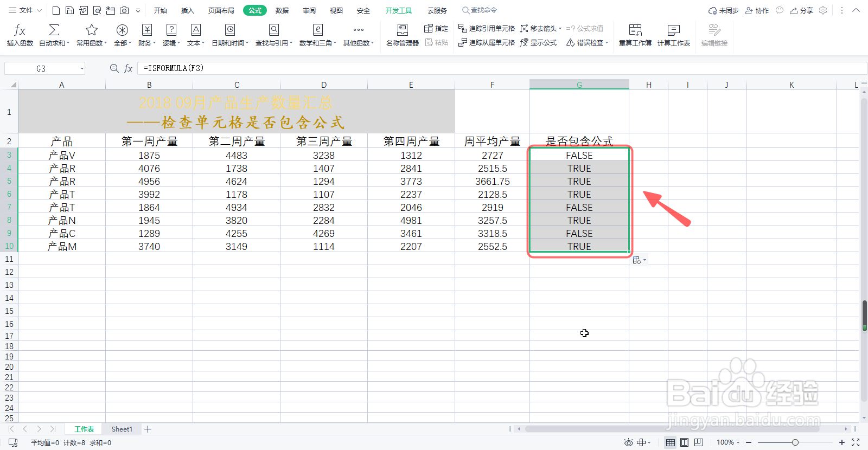The height and width of the screenshot is (450, 868).
Task: Toggle eye protection mode icon in status bar
Action: click(x=628, y=442)
